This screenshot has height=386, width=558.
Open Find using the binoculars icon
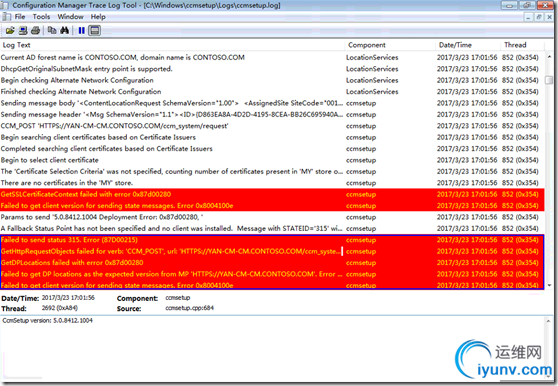tap(64, 31)
